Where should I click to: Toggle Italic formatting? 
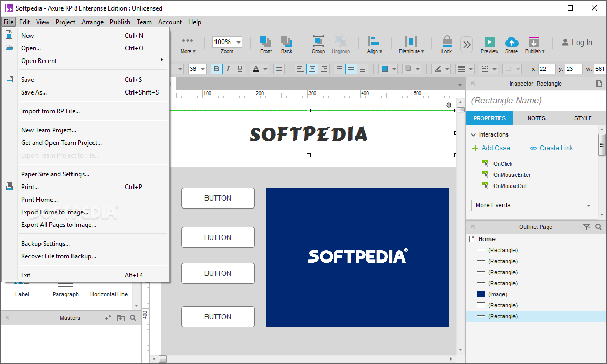pos(228,69)
